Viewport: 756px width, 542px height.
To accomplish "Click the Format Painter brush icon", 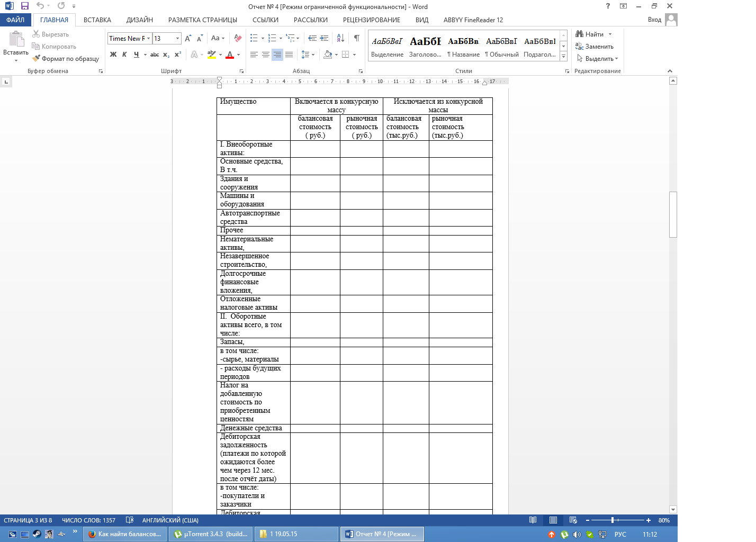I will (x=36, y=59).
